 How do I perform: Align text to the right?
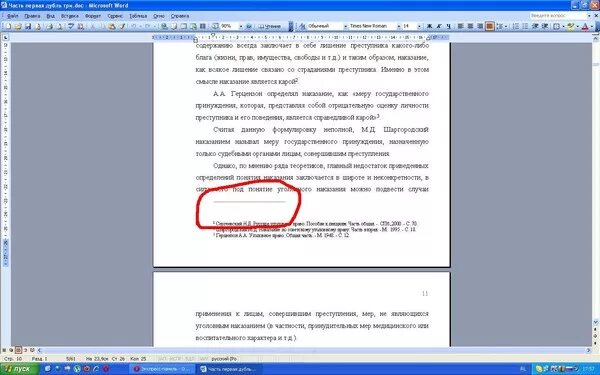pyautogui.click(x=479, y=26)
